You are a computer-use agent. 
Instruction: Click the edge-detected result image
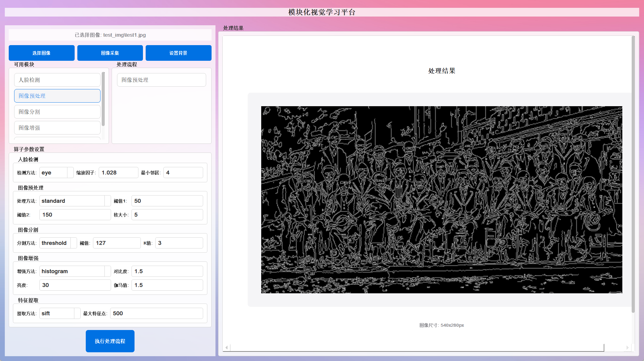441,199
